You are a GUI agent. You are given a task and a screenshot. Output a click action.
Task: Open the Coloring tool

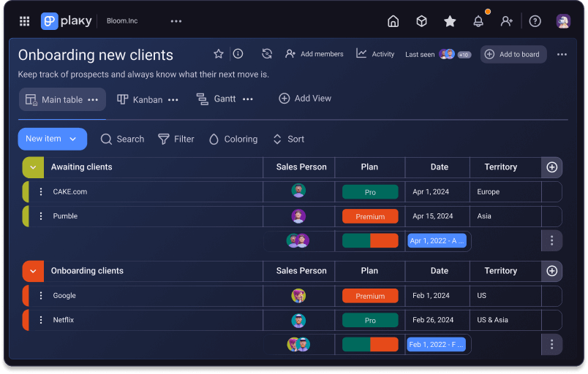pos(233,140)
